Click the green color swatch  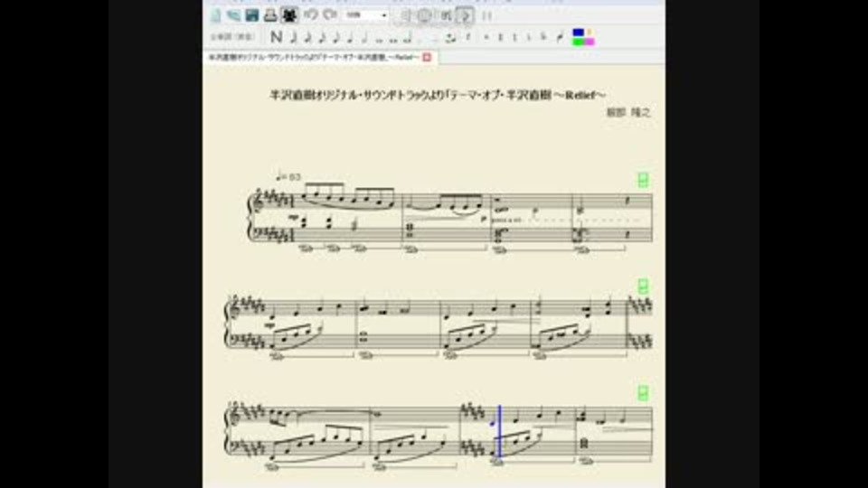point(578,42)
